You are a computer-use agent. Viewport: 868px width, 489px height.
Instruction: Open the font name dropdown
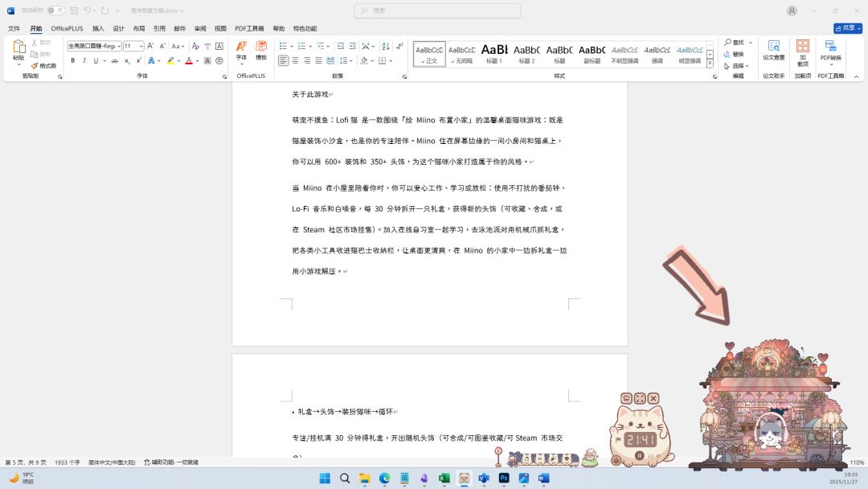pos(117,46)
